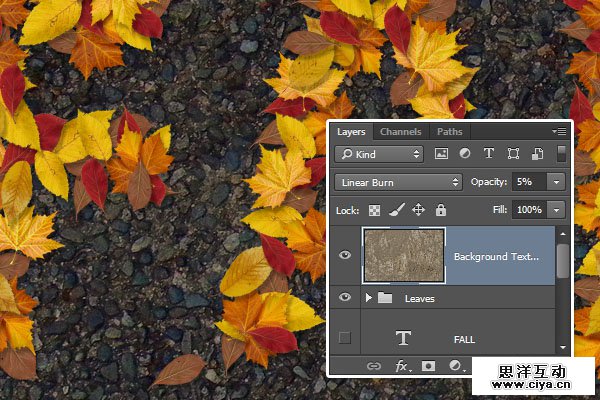Switch to the Channels tab

click(400, 132)
